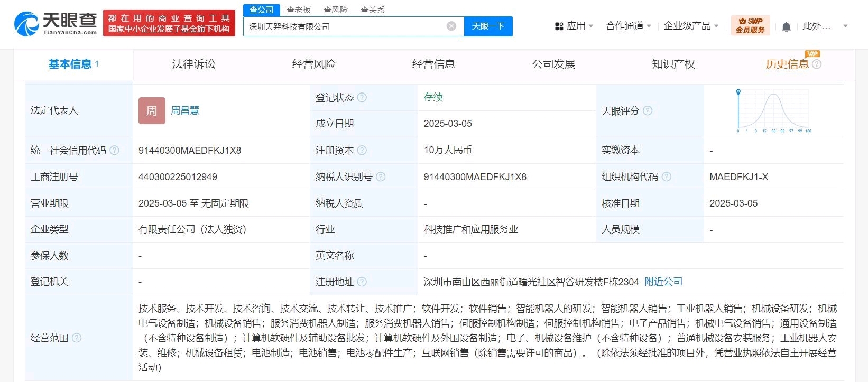Click help icon next to 组织机构代码
Screen dimensions: 868x382
(x=667, y=177)
